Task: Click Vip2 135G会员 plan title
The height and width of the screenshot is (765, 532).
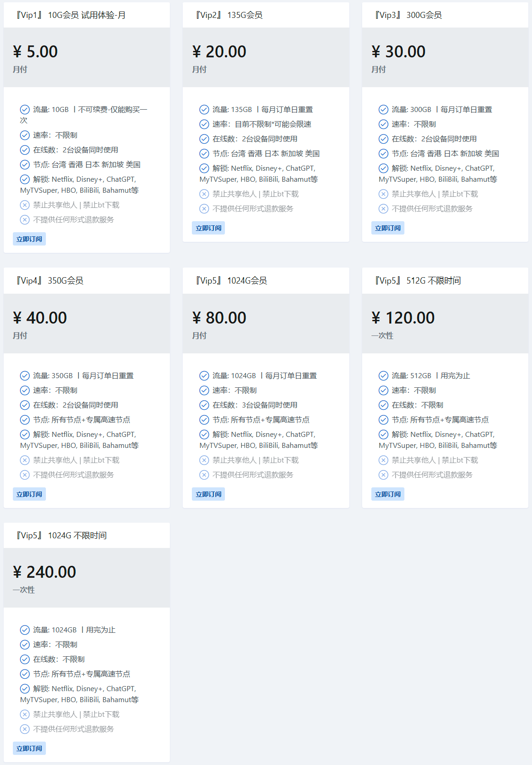Action: pos(229,15)
